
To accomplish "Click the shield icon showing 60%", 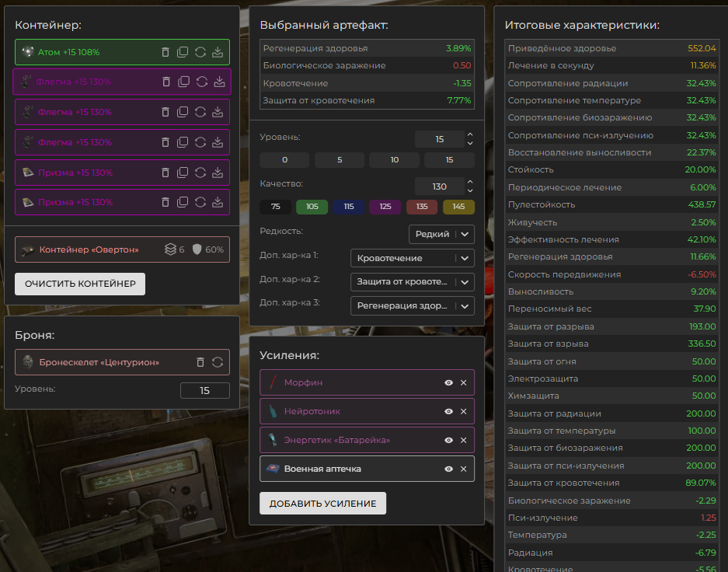I will [197, 249].
